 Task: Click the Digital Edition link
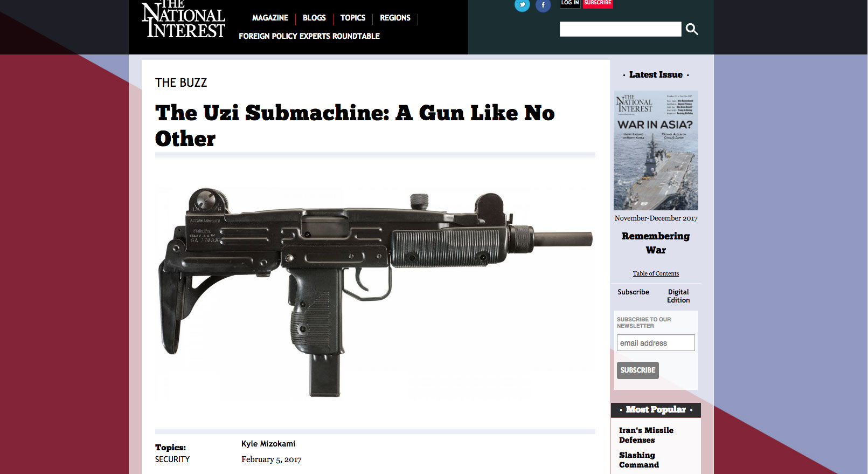tap(678, 296)
